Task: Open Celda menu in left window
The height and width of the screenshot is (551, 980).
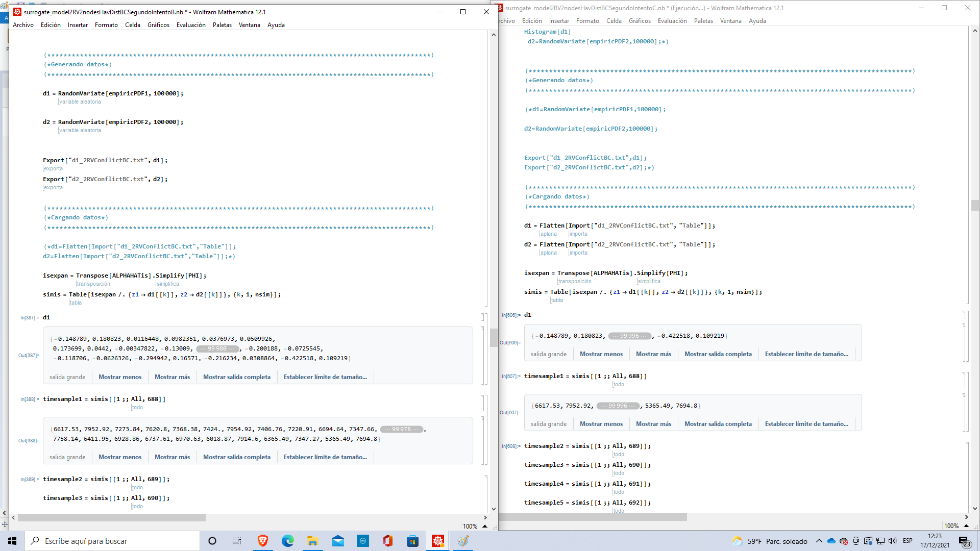Action: pos(133,25)
